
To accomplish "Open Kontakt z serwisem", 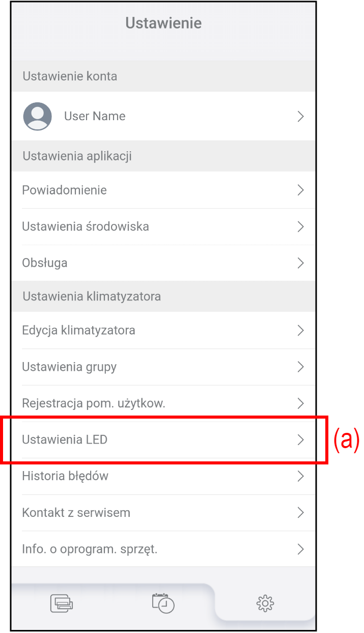I will (76, 513).
